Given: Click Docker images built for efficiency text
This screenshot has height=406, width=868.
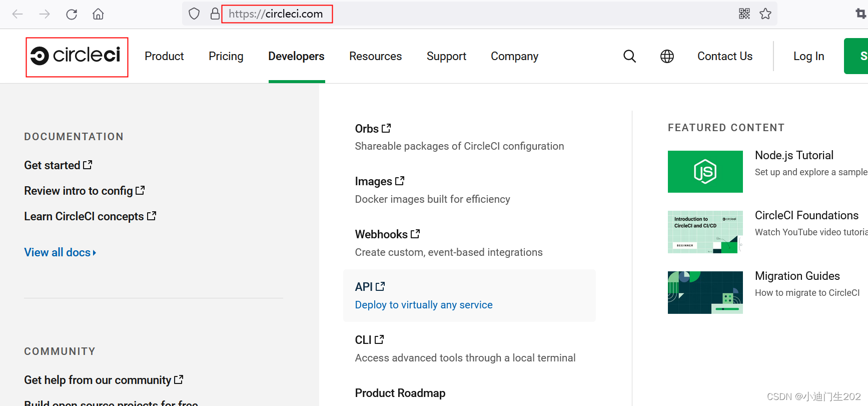Looking at the screenshot, I should [433, 199].
